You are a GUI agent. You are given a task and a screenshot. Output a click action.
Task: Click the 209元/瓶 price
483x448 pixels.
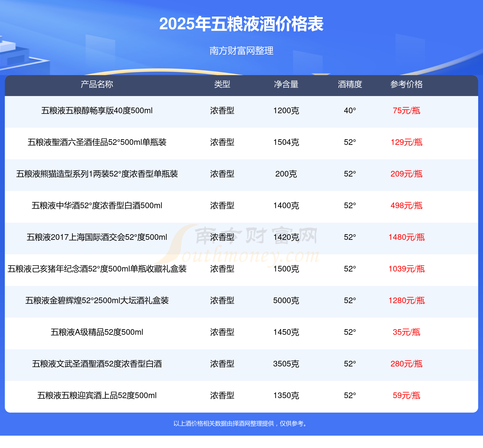407,174
